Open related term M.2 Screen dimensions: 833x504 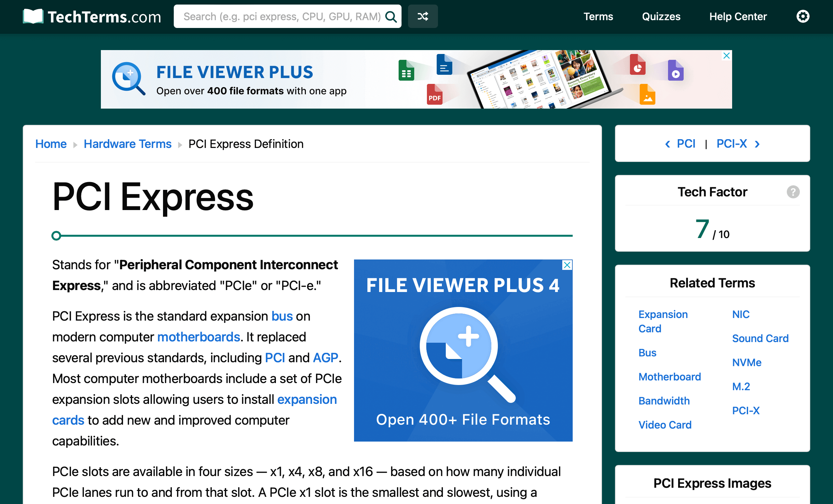(741, 386)
